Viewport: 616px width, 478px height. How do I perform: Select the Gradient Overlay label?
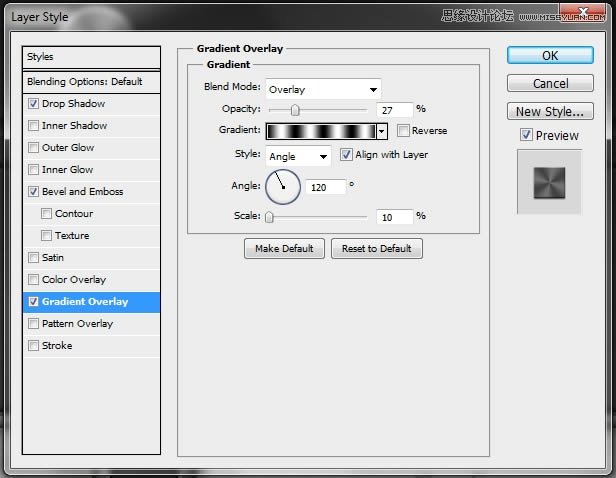coord(85,302)
